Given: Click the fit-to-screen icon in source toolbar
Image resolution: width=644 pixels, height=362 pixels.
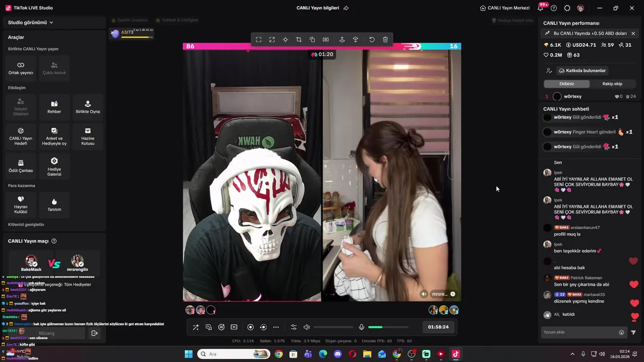Looking at the screenshot, I should tap(259, 40).
